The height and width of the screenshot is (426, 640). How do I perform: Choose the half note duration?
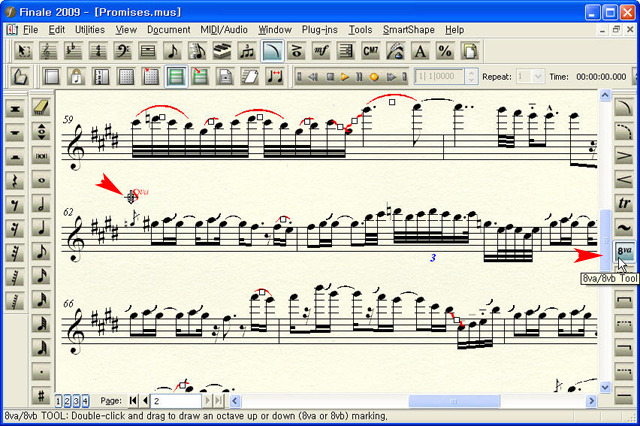click(41, 204)
